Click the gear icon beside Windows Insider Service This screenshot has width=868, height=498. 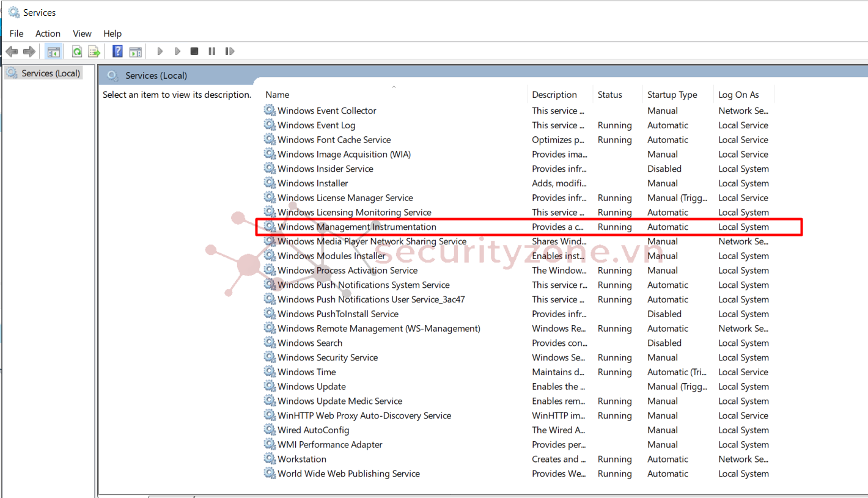pyautogui.click(x=270, y=169)
